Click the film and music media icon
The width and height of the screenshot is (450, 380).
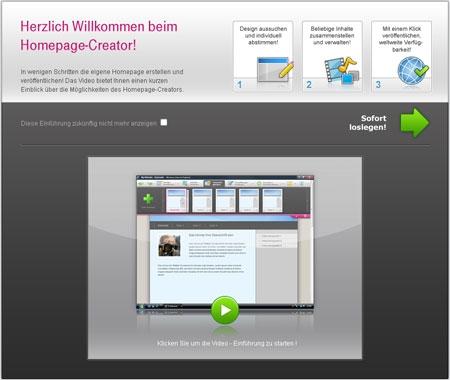[342, 70]
